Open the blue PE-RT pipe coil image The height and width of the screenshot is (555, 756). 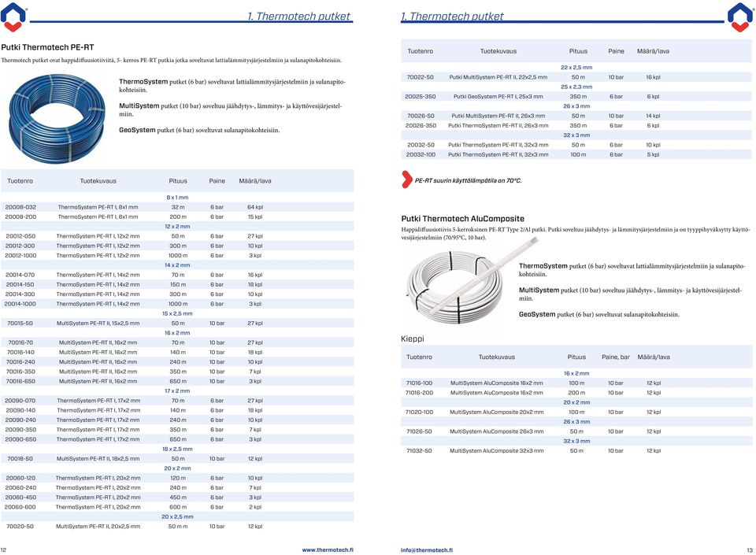(x=57, y=119)
